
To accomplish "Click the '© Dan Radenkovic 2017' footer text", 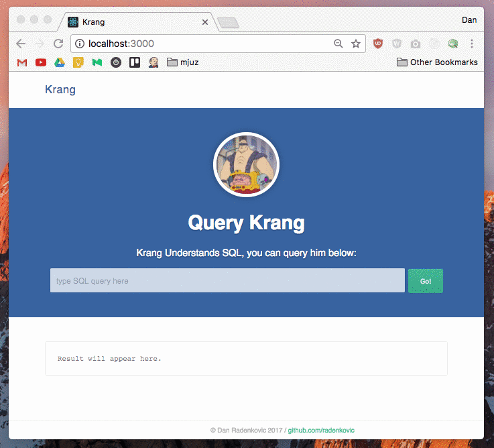I will (x=247, y=431).
